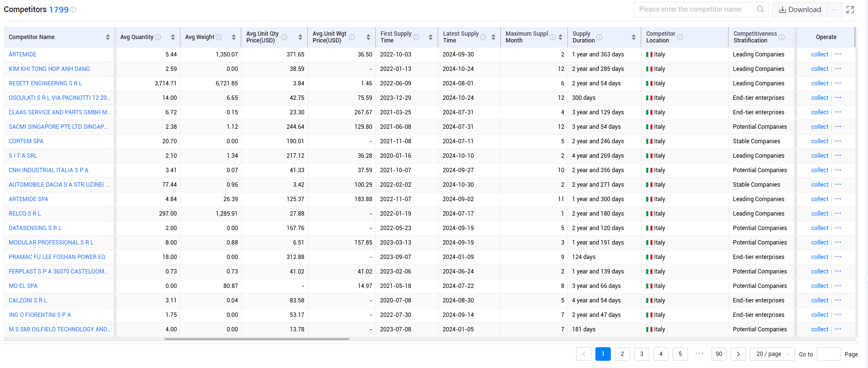The width and height of the screenshot is (868, 368).
Task: Open CNH INDUSTRIAL ITALIA S P A link
Action: tap(48, 170)
